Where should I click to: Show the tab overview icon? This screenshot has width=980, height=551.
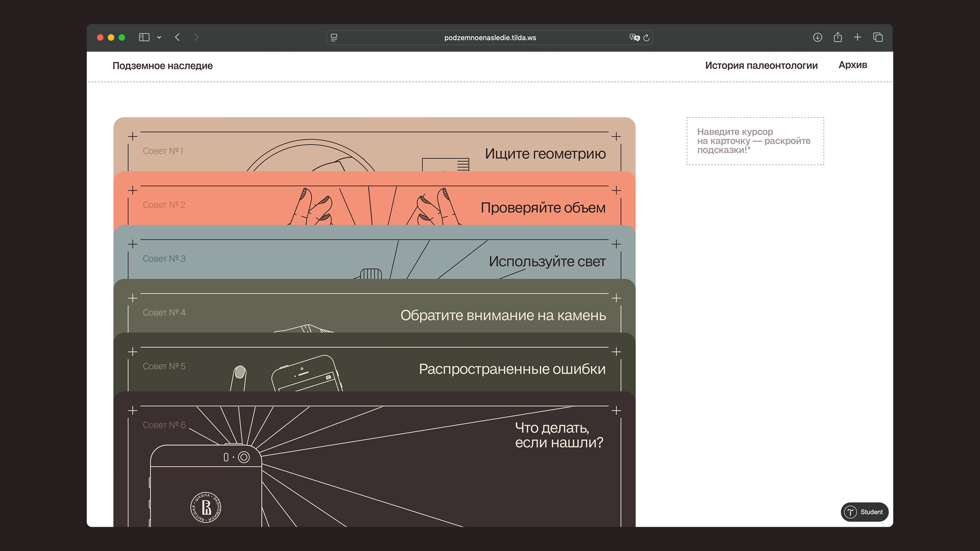click(878, 37)
